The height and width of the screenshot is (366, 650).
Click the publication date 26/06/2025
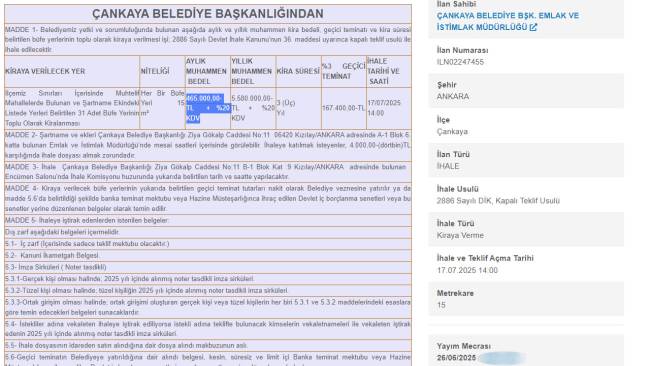456,358
